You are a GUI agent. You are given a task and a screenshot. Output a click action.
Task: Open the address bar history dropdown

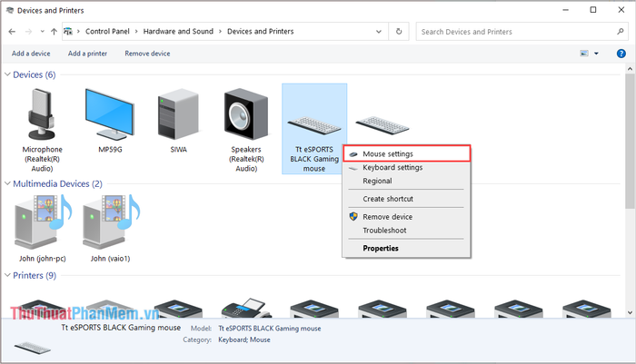[x=379, y=32]
